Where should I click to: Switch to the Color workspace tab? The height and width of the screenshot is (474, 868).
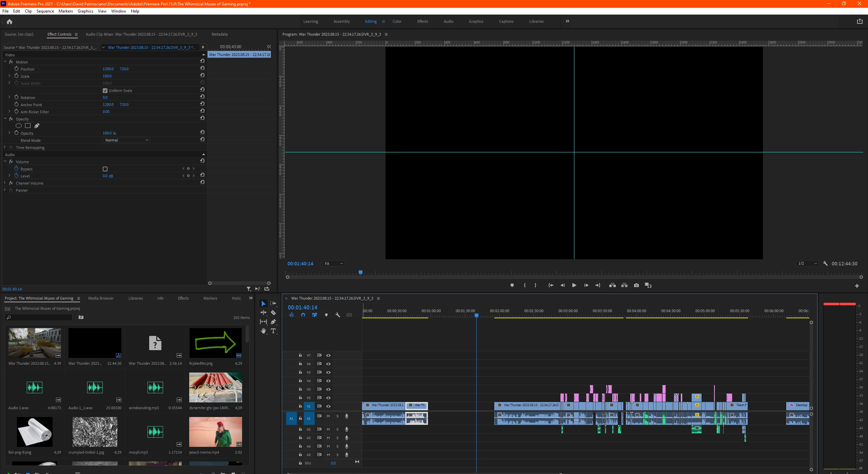[397, 21]
